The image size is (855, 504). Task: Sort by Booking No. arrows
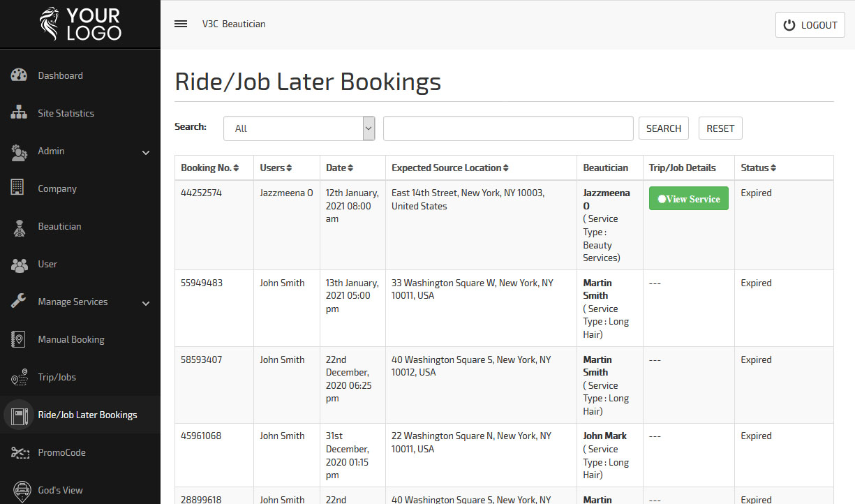click(236, 168)
